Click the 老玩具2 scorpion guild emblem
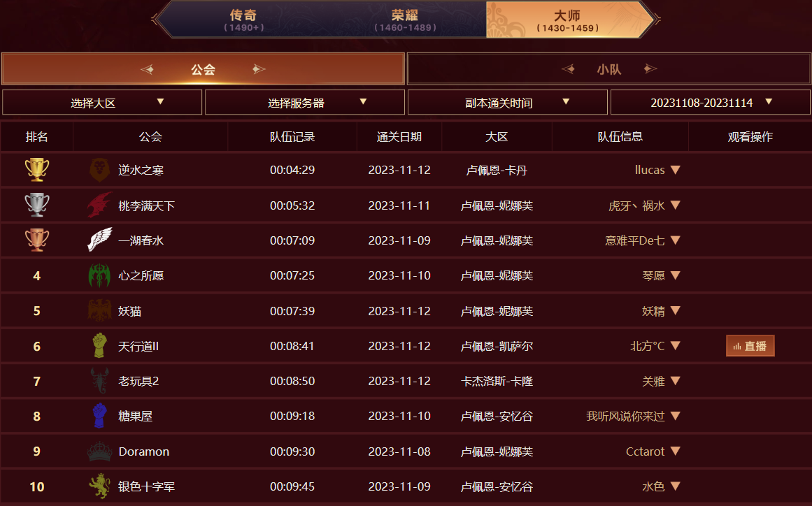The image size is (812, 506). [x=99, y=381]
